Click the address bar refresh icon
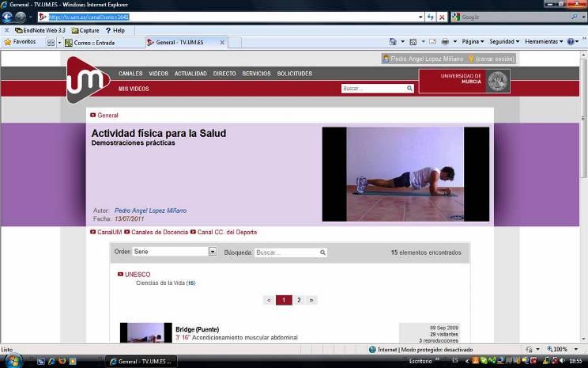The width and height of the screenshot is (588, 368). pyautogui.click(x=430, y=17)
